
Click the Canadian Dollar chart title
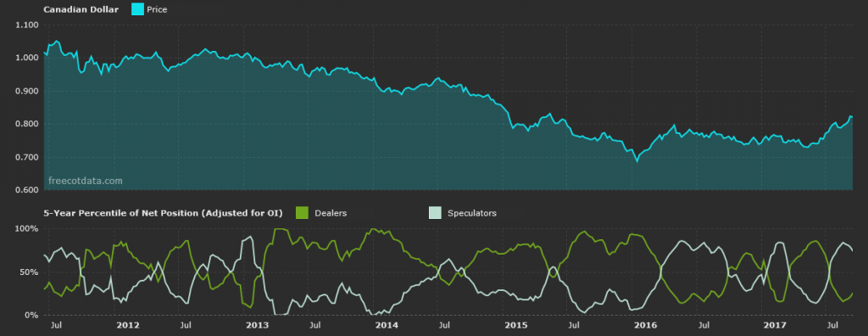coord(81,9)
